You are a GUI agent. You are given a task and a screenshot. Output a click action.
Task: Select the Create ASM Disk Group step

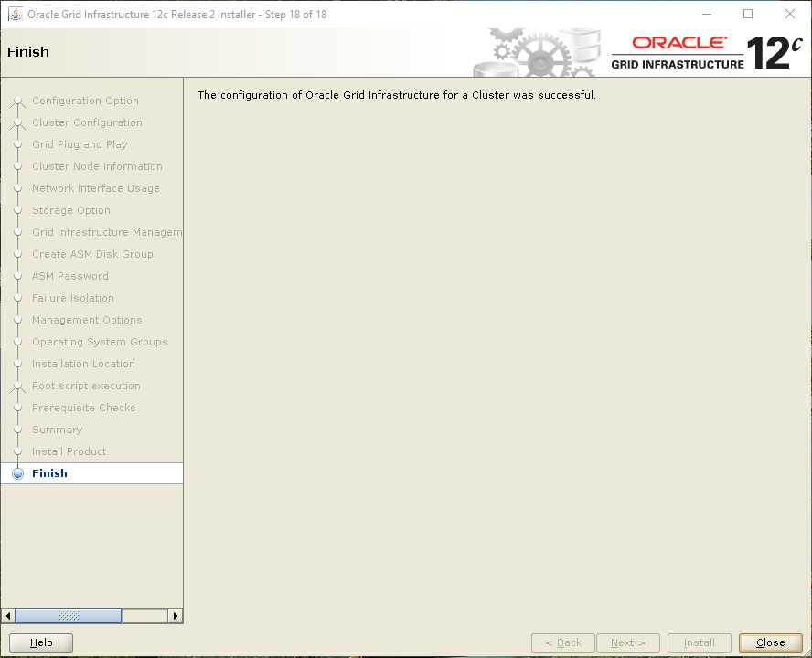(92, 254)
